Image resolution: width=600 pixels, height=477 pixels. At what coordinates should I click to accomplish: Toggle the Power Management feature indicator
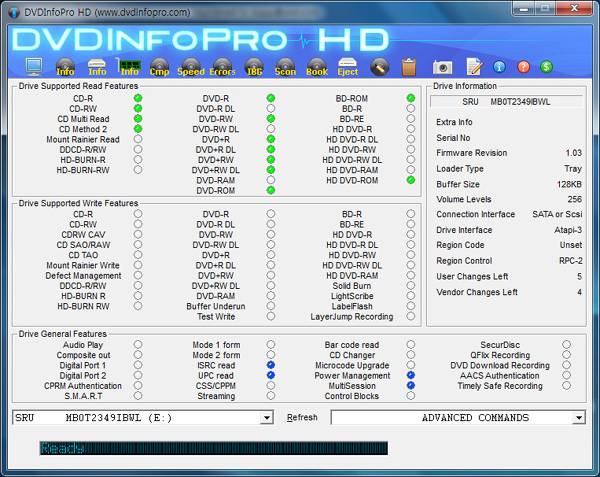tap(411, 375)
